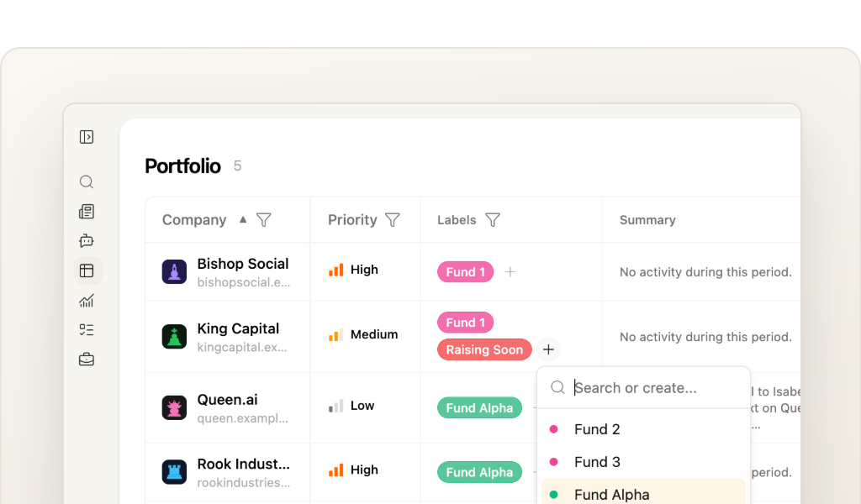The height and width of the screenshot is (504, 861).
Task: Expand the sidebar with the panel toggle icon
Action: (87, 137)
